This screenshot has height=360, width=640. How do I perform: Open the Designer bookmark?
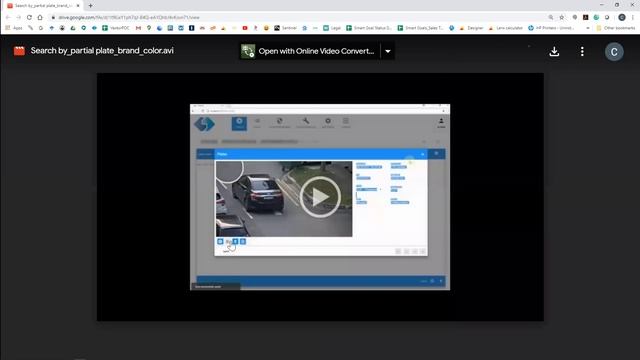(x=471, y=28)
